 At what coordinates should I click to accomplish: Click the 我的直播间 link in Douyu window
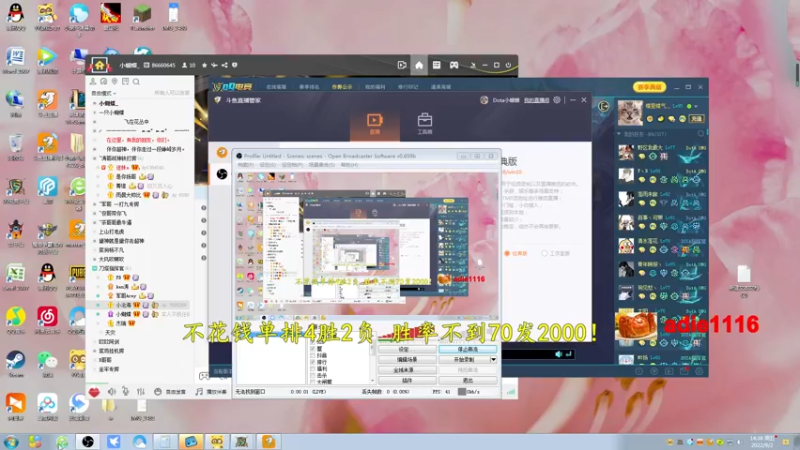click(x=536, y=100)
